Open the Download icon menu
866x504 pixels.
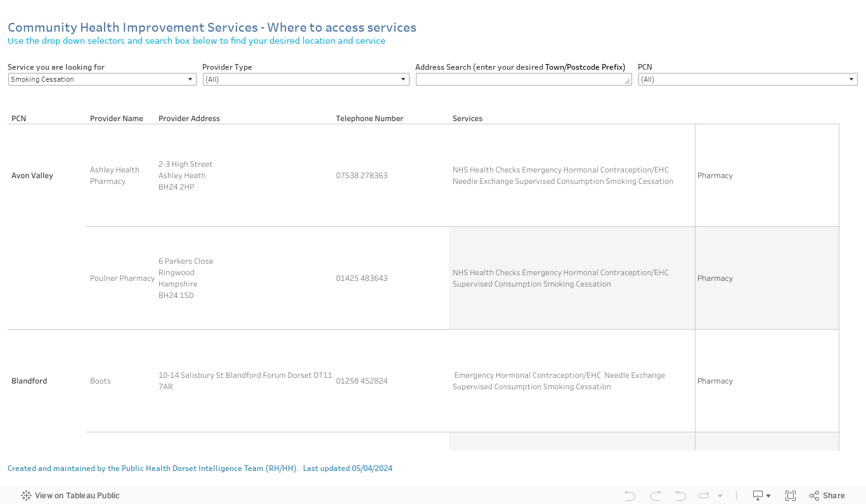point(761,496)
